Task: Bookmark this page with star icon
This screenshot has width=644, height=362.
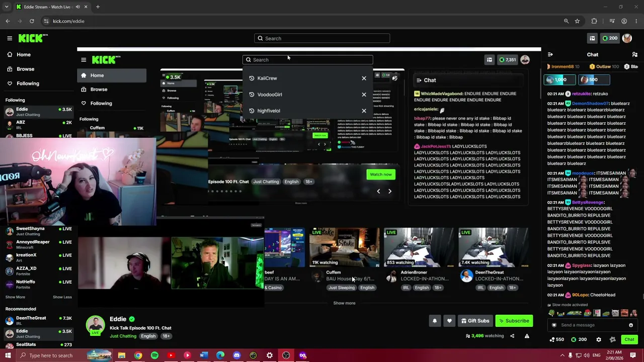Action: click(x=577, y=21)
